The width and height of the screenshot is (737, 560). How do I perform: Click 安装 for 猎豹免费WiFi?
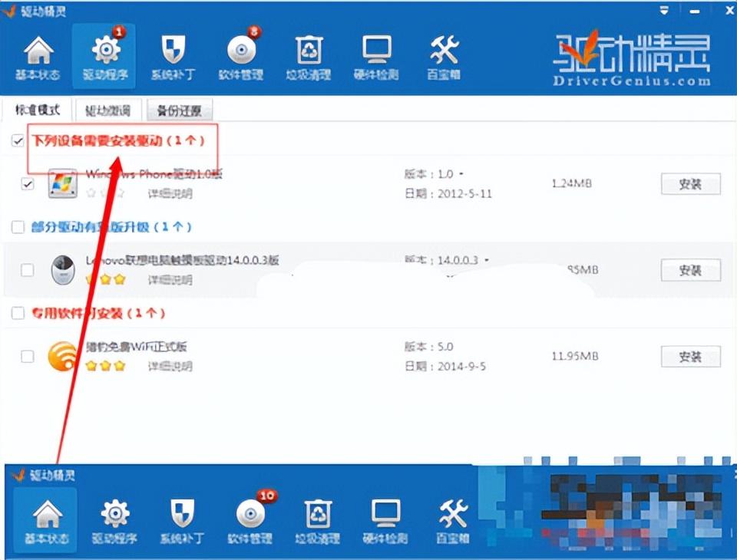pyautogui.click(x=690, y=357)
